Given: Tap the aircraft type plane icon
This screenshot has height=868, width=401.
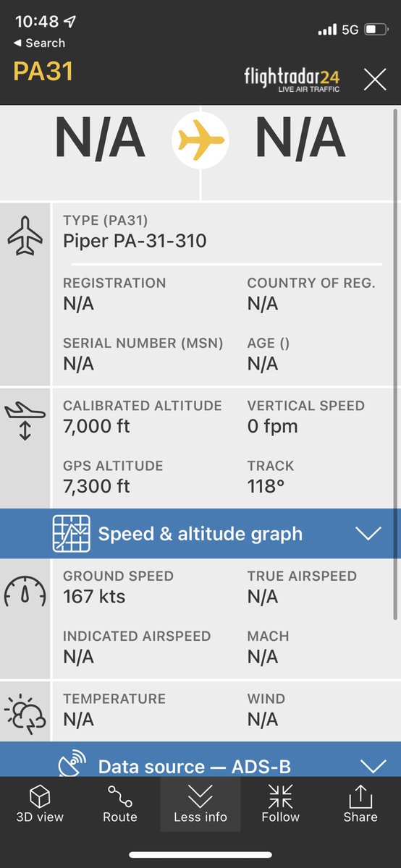Looking at the screenshot, I should 25,237.
